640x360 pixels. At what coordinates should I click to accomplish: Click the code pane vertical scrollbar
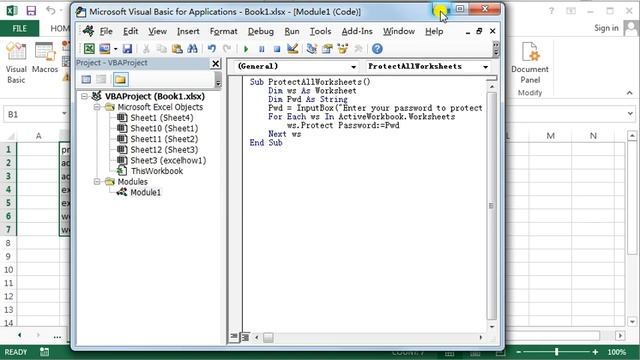(x=492, y=206)
